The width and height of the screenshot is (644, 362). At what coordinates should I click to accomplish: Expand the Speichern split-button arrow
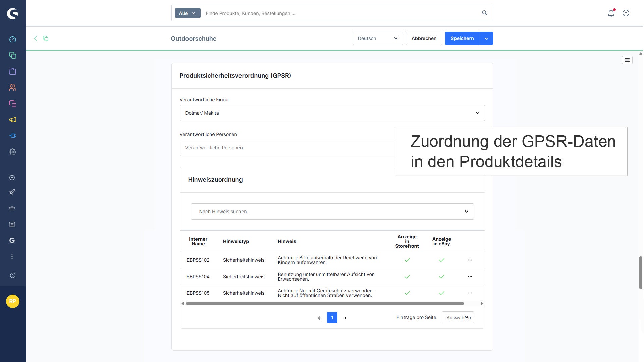[x=486, y=38]
